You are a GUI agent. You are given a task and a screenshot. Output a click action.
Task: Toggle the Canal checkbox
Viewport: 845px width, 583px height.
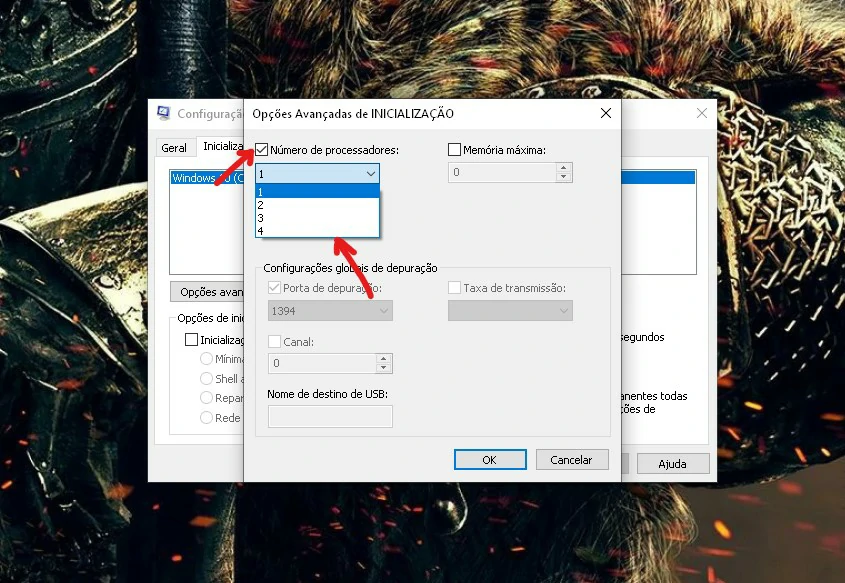tap(274, 342)
